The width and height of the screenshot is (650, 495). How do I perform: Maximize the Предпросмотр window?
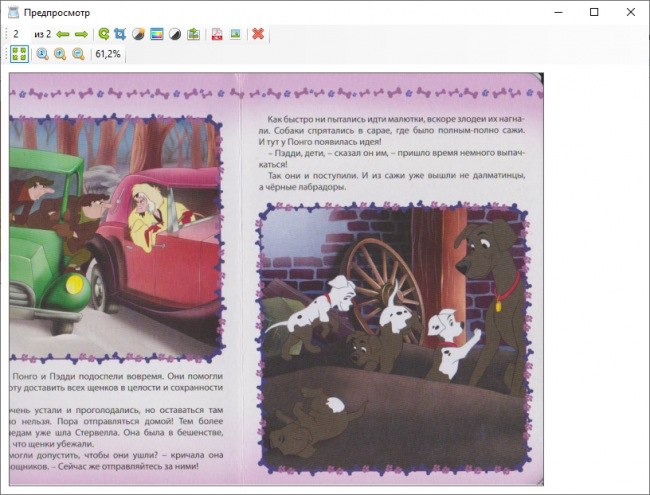pyautogui.click(x=594, y=12)
